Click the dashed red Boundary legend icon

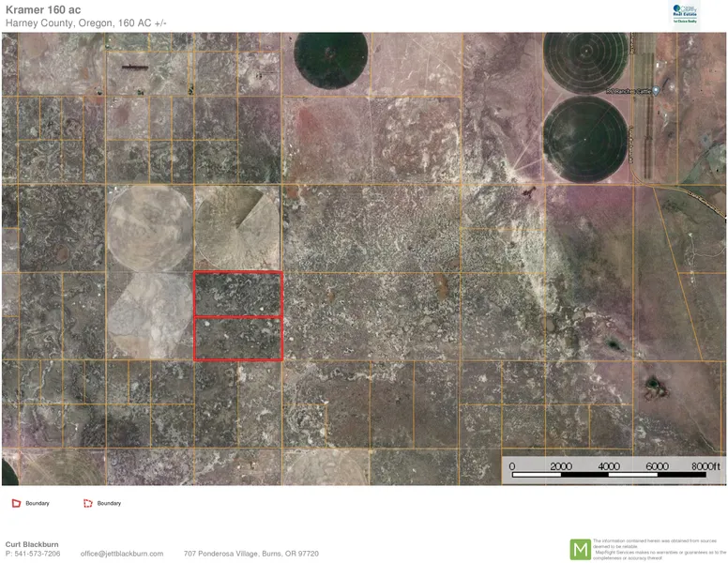(87, 504)
